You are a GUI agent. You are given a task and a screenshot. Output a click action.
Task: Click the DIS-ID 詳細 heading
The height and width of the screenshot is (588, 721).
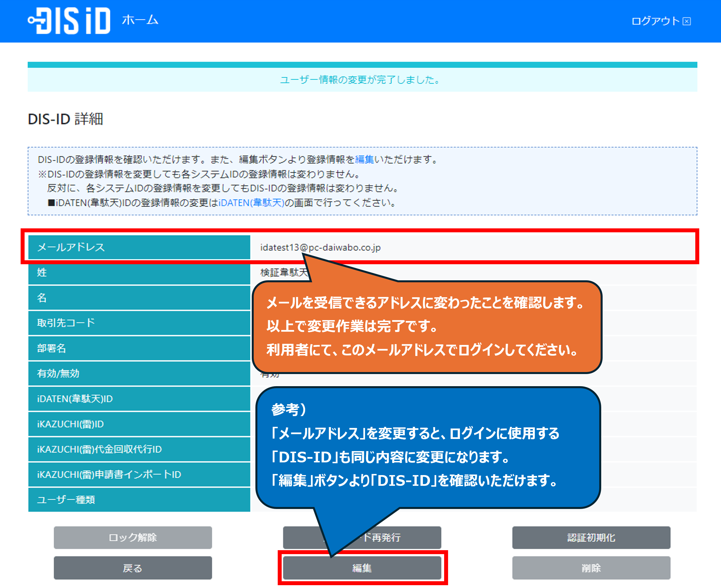[x=66, y=119]
